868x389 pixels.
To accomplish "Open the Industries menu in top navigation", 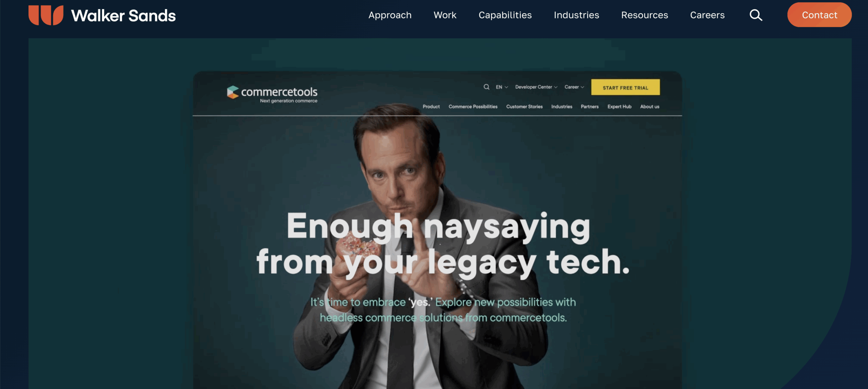I will coord(576,15).
